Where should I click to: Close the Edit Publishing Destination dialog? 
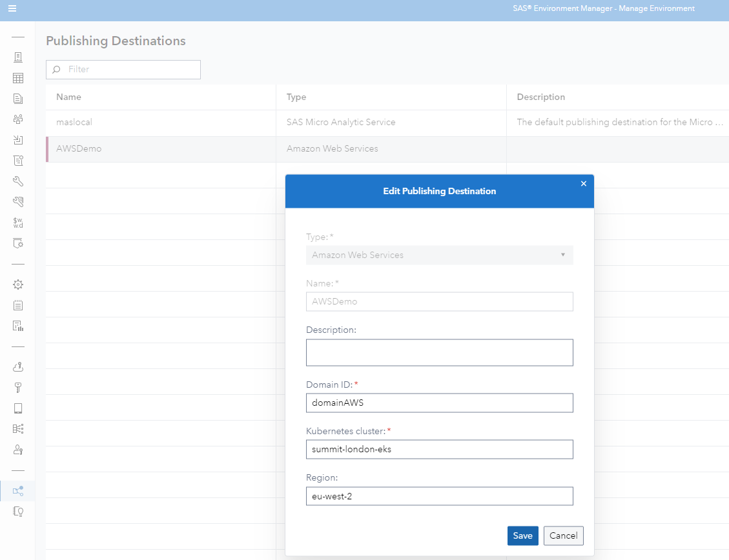(x=584, y=184)
